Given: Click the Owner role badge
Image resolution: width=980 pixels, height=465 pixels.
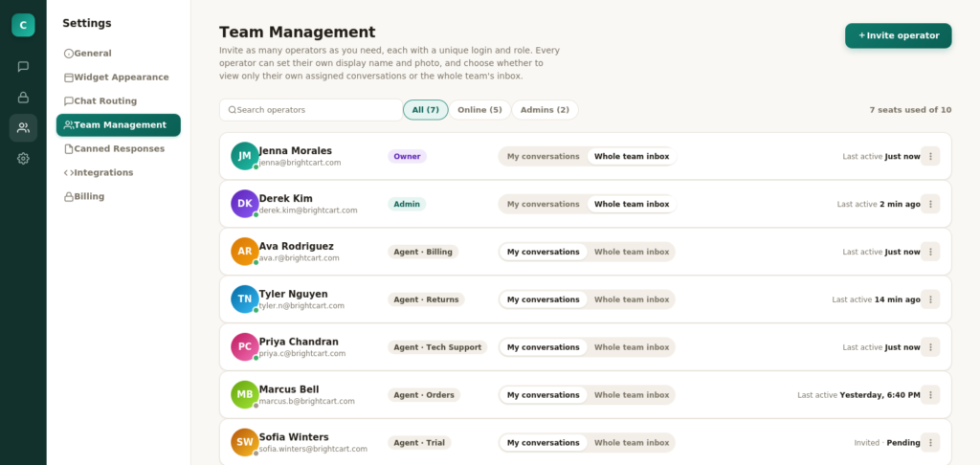Looking at the screenshot, I should pos(407,156).
